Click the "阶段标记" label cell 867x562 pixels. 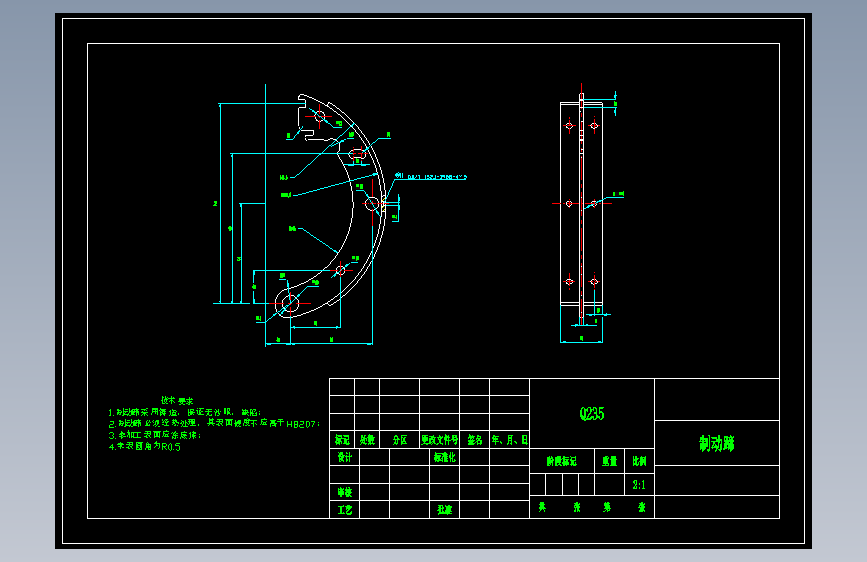tap(562, 461)
